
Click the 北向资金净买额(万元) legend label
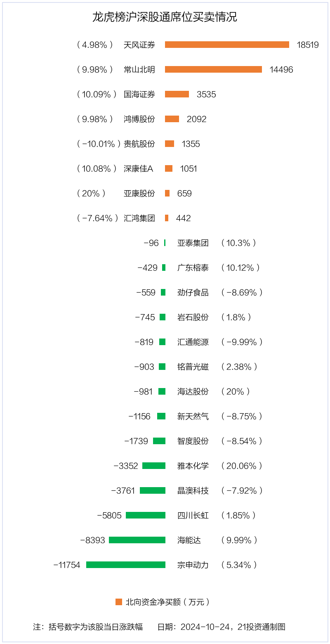click(x=167, y=602)
